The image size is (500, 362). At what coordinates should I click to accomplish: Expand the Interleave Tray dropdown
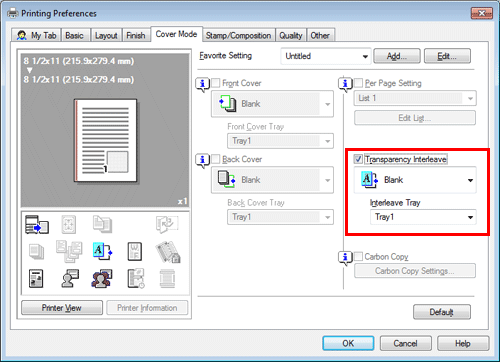[x=423, y=217]
